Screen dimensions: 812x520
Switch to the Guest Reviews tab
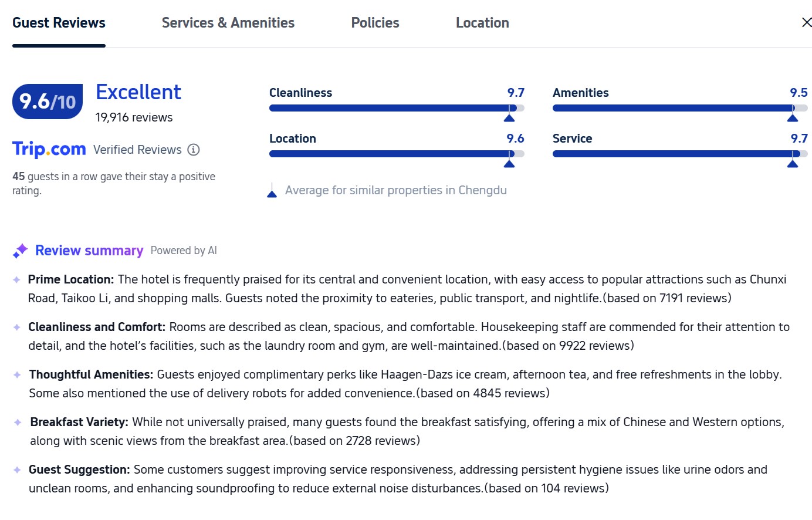59,23
